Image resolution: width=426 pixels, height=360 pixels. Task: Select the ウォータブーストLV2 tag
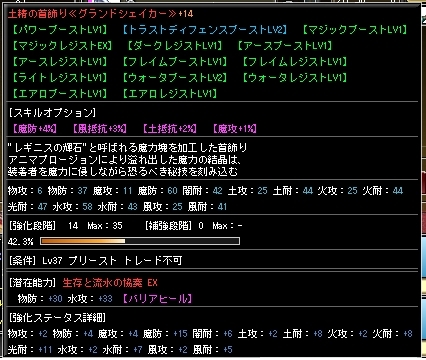pos(175,78)
